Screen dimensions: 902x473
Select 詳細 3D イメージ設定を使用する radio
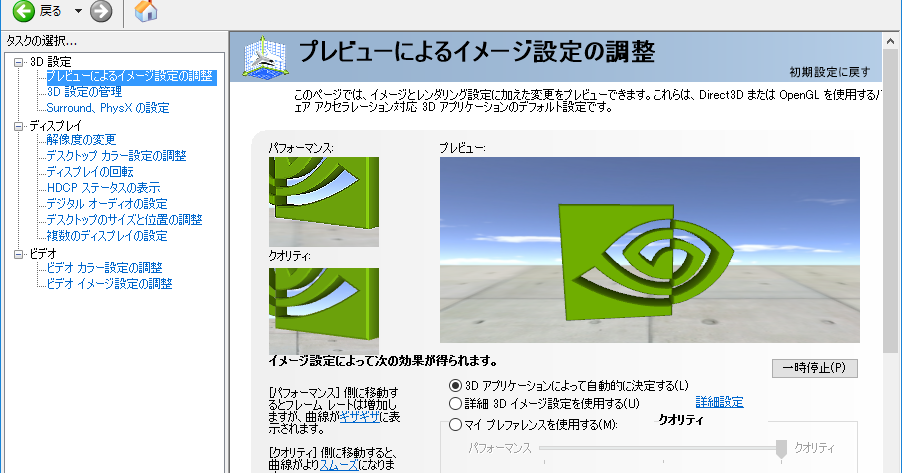[456, 403]
